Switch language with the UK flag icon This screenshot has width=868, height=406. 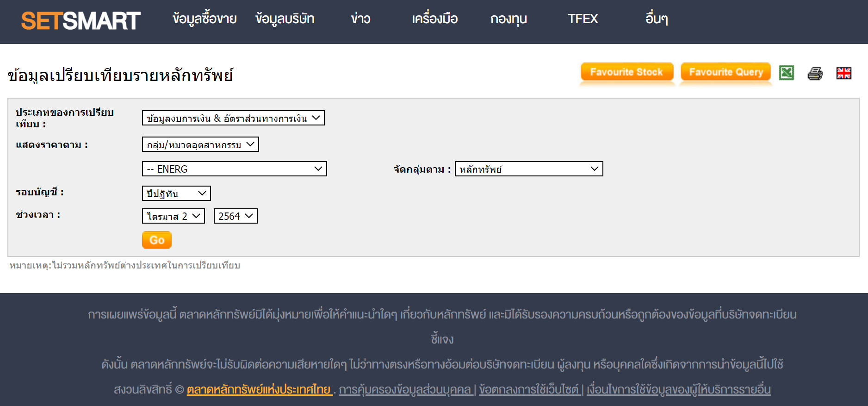(843, 73)
